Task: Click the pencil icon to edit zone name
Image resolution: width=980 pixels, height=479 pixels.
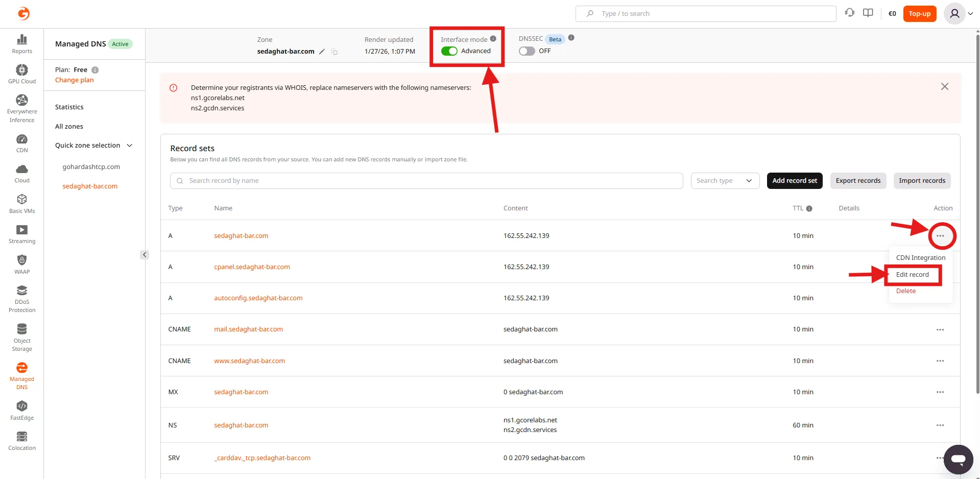Action: [322, 52]
